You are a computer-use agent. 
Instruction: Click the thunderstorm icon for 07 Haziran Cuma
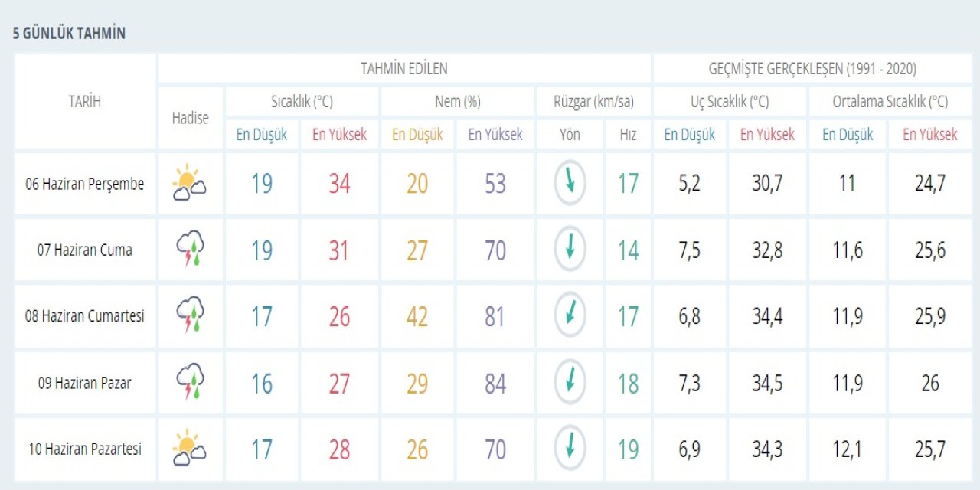(x=190, y=250)
